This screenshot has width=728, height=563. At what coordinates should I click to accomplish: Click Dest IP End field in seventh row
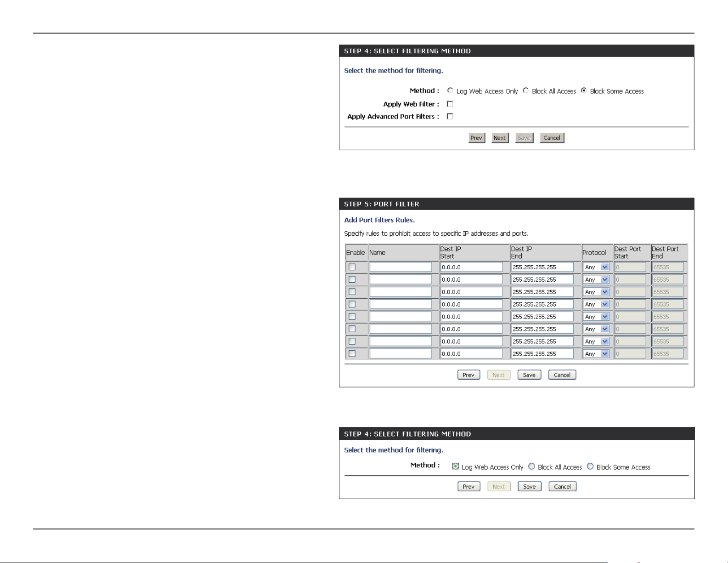(x=542, y=341)
